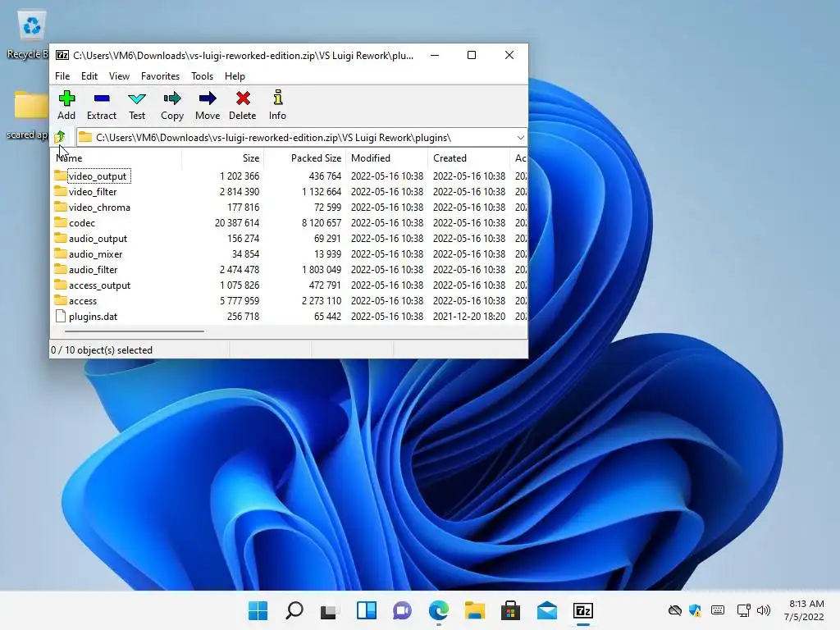
Task: Click packed size '1 803 049' of audio_filter
Action: tap(322, 269)
